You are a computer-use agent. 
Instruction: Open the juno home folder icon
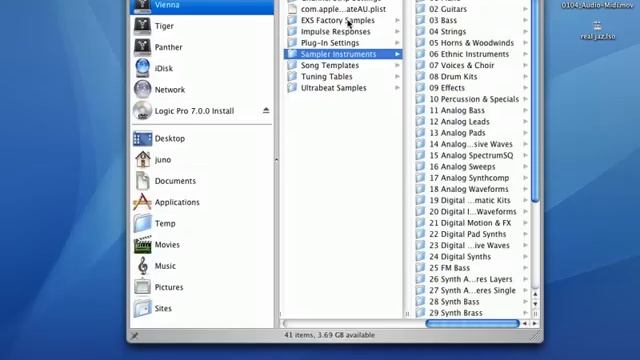142,160
